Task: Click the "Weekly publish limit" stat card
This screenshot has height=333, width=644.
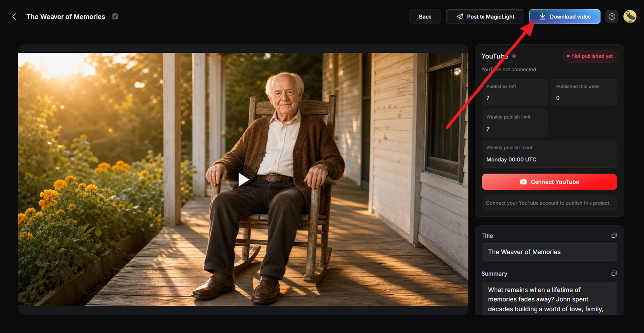Action: pos(514,123)
